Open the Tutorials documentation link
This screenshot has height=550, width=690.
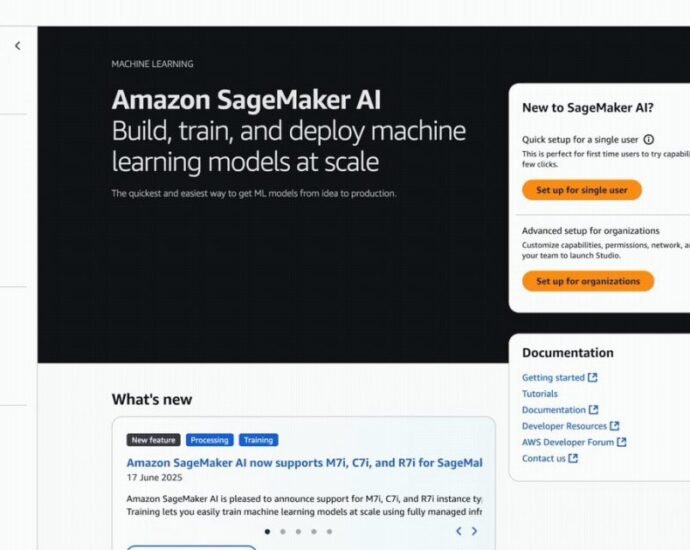click(540, 394)
